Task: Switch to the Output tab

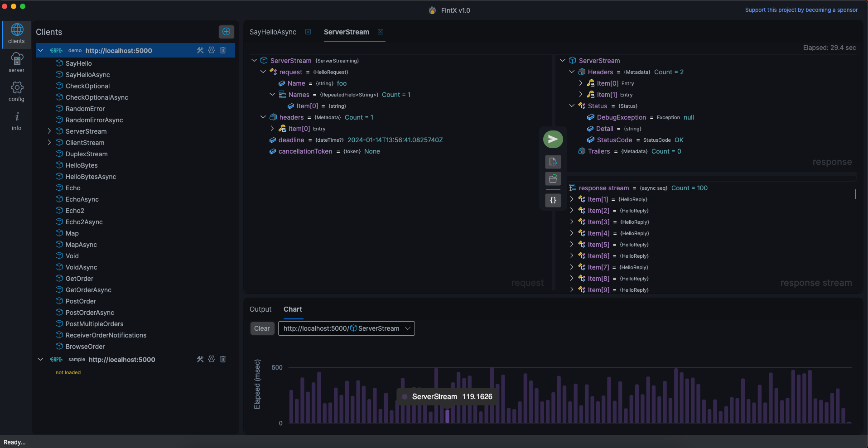Action: pos(260,309)
